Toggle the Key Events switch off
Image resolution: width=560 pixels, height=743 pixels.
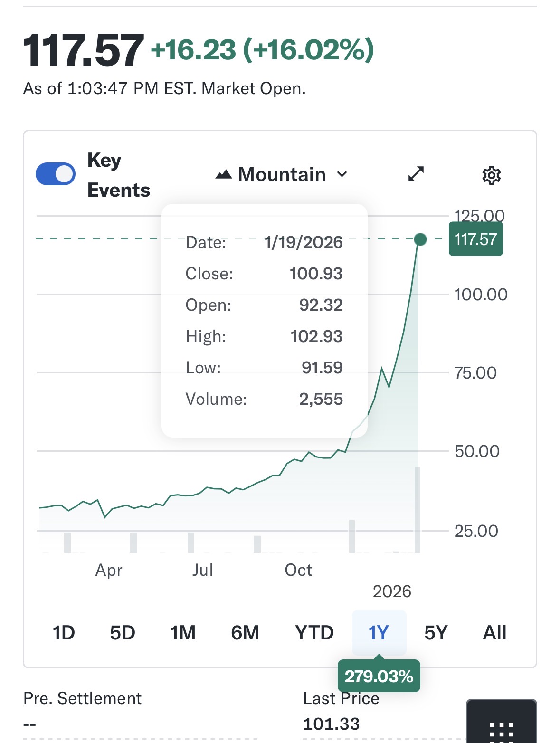point(56,174)
